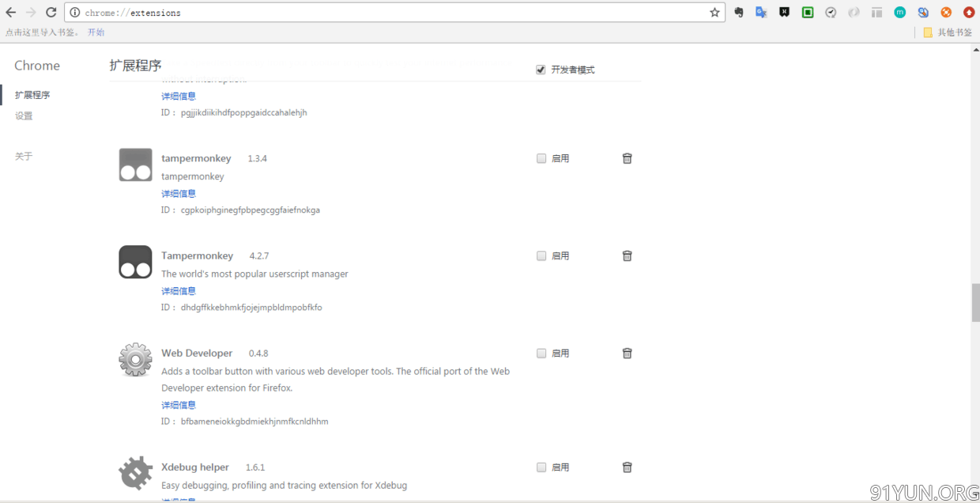
Task: Open the 其他书签 bookmarks folder
Action: (948, 32)
